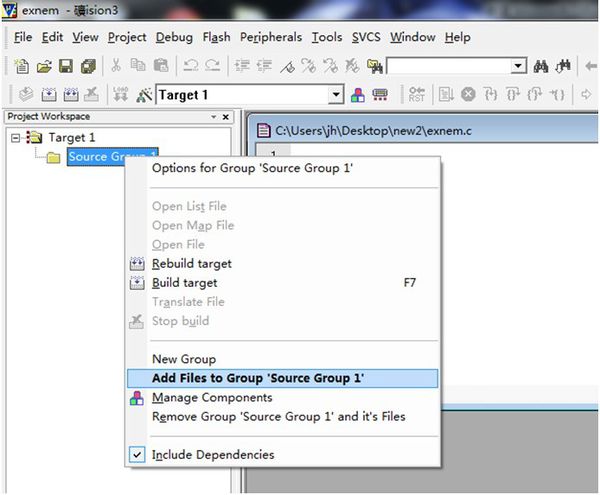The image size is (600, 495).
Task: Open the Target 1 dropdown arrow
Action: (336, 94)
